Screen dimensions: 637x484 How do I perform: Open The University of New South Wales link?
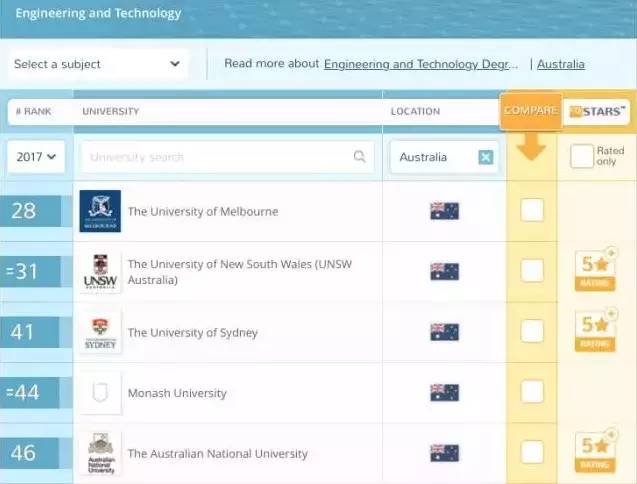coord(240,272)
